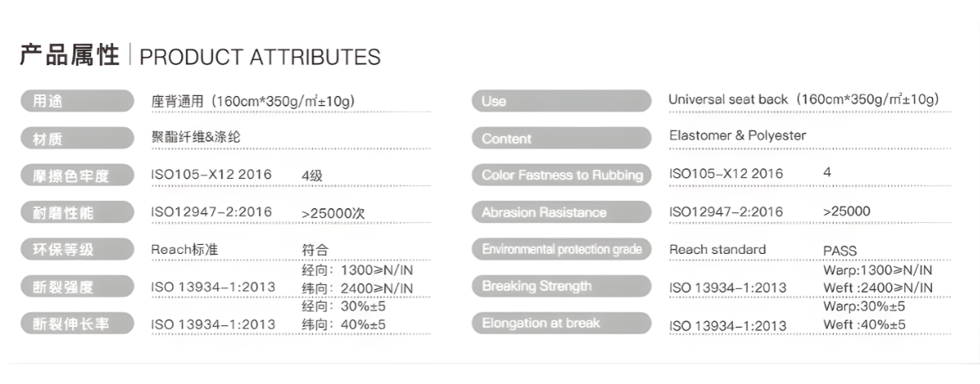Click the Color Fastness to Rubbing label
Screen dimensions: 980x384
(561, 175)
